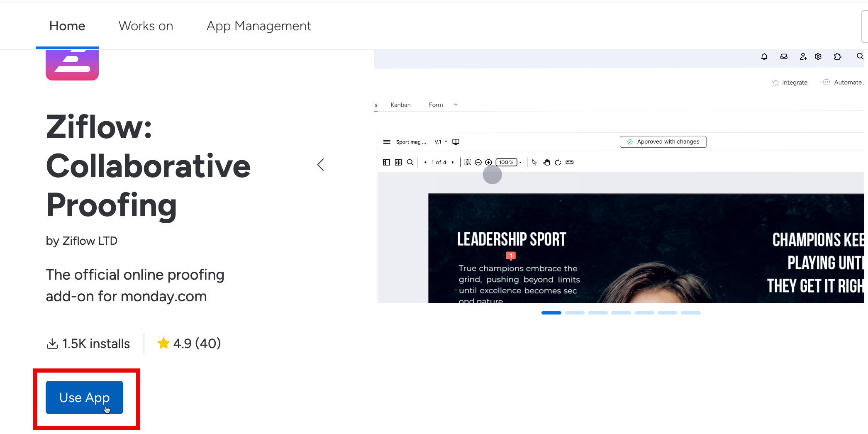This screenshot has height=434, width=868.
Task: Click the Approved with changes button
Action: [663, 142]
